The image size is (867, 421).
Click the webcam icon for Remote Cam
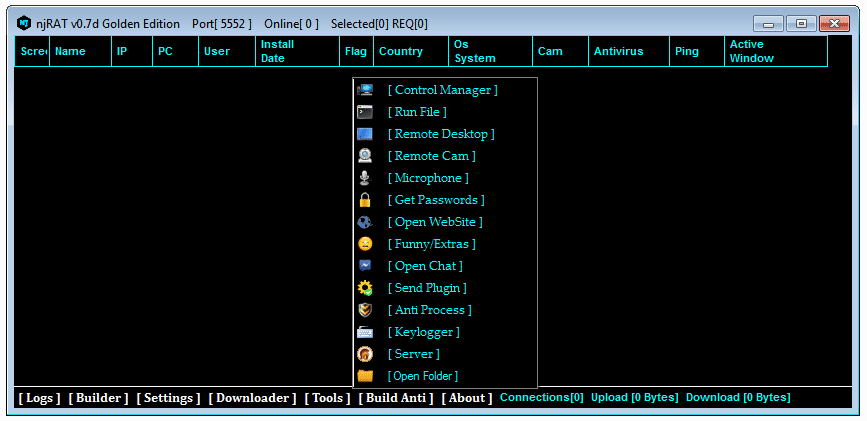tap(365, 156)
